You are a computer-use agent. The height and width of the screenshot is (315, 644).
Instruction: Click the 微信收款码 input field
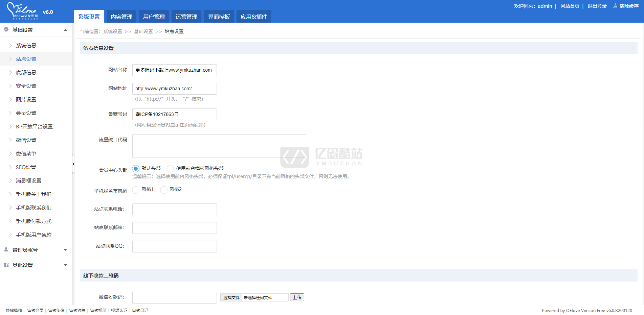(x=175, y=297)
